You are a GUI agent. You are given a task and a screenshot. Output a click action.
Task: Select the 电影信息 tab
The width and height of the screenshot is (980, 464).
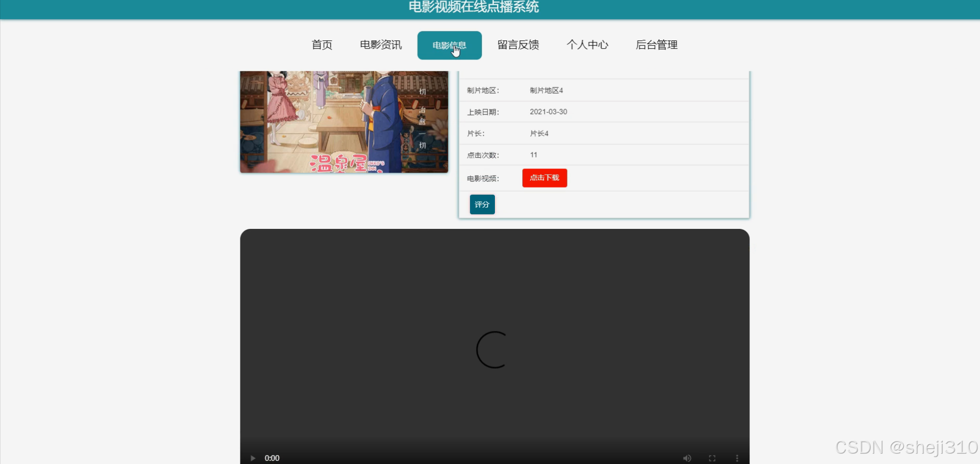449,45
